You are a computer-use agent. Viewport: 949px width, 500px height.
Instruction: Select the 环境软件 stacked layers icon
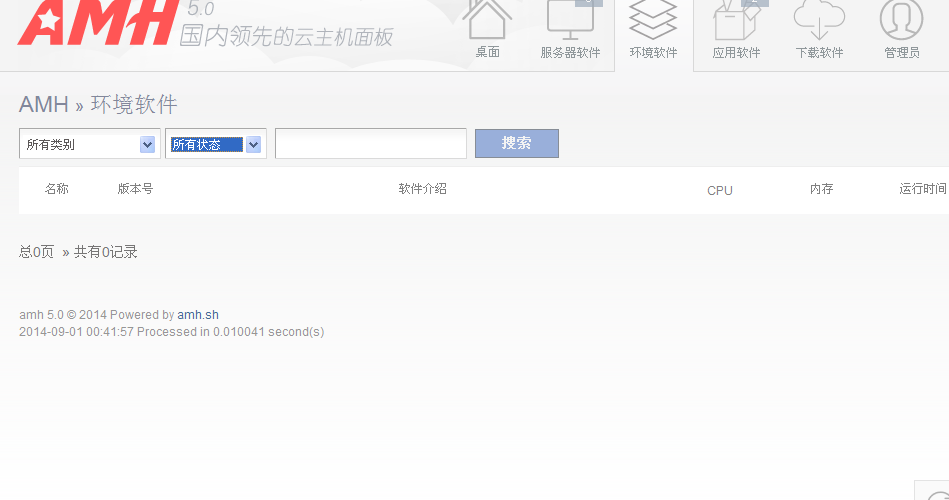[x=653, y=20]
